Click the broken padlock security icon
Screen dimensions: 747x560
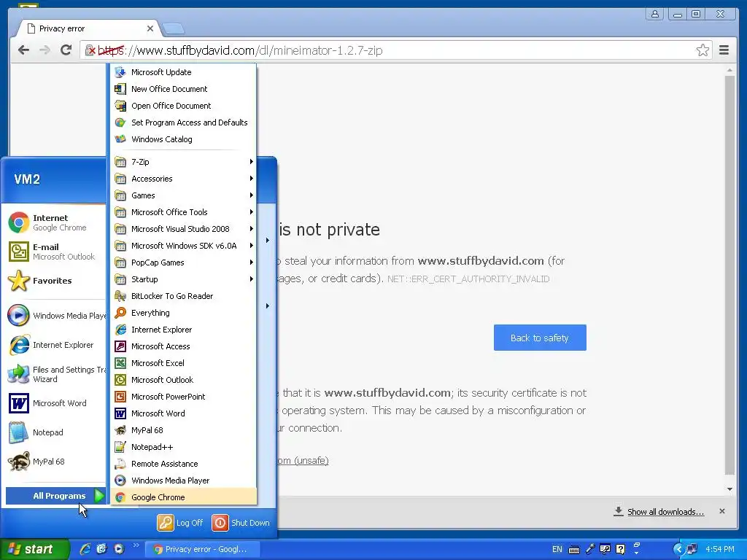(90, 50)
